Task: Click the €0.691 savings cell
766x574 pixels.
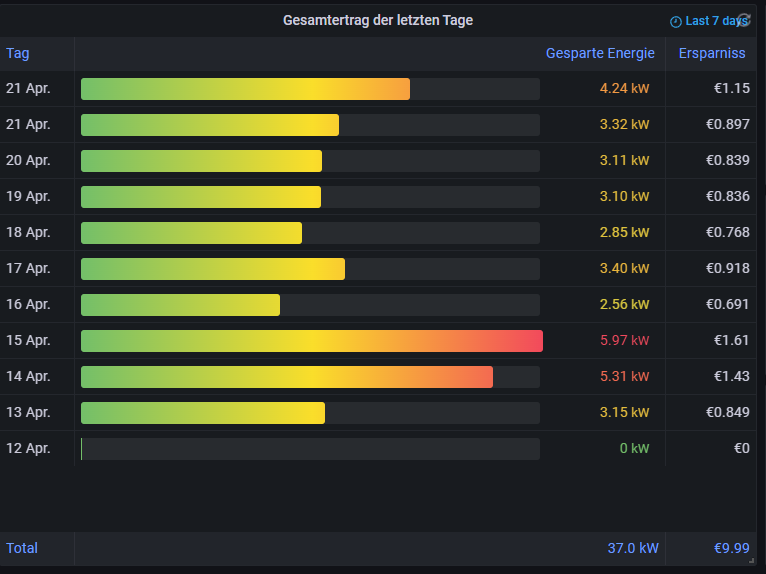Action: point(727,305)
